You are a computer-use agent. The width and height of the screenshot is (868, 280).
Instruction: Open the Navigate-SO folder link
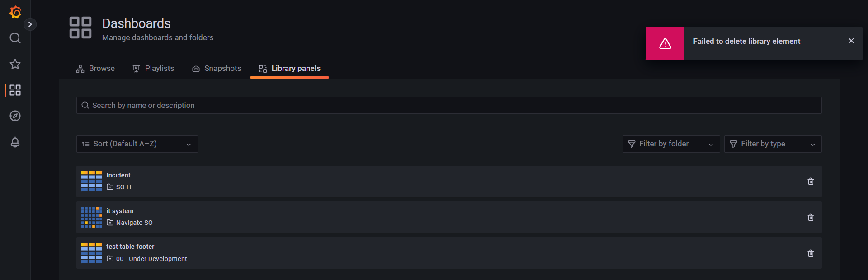pos(134,222)
